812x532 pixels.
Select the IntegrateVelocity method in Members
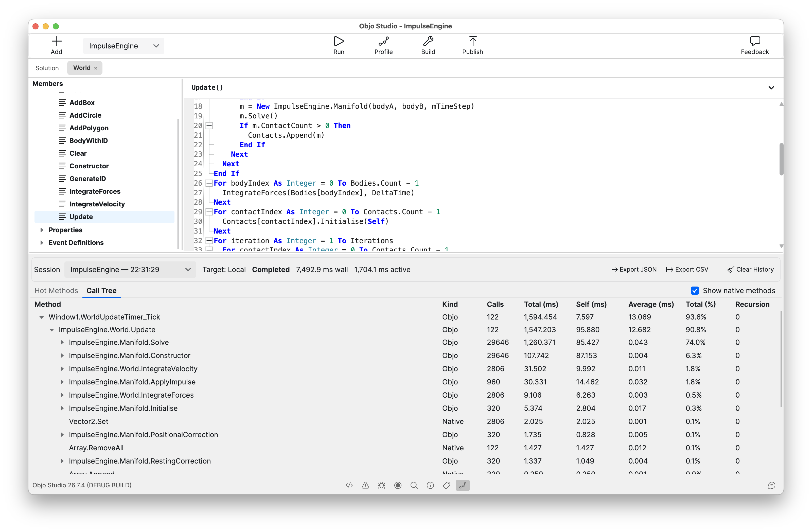tap(104, 204)
